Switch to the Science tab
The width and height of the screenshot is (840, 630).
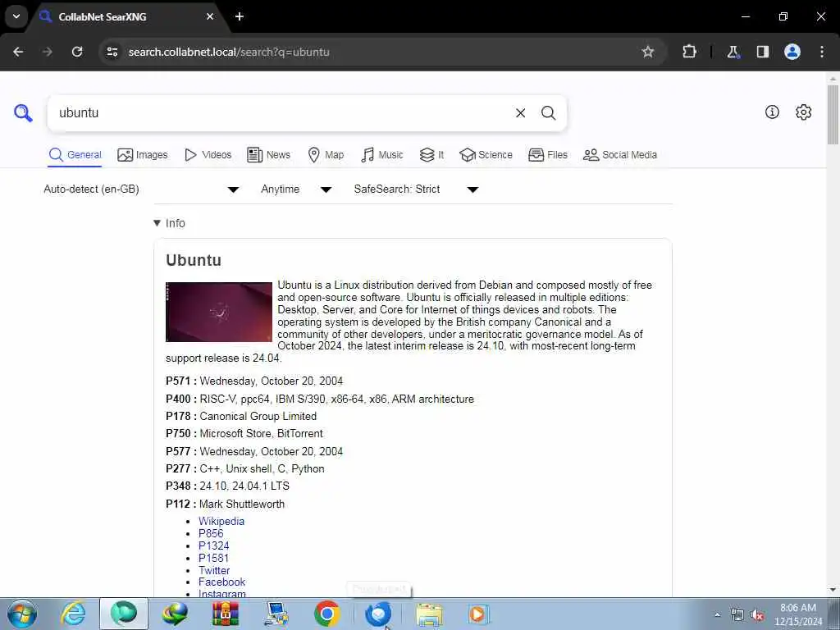(x=486, y=155)
